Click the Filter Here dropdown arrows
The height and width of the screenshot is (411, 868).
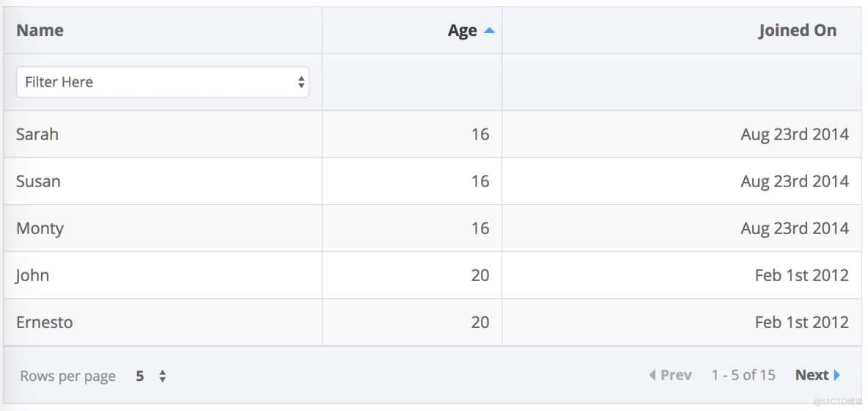point(301,82)
